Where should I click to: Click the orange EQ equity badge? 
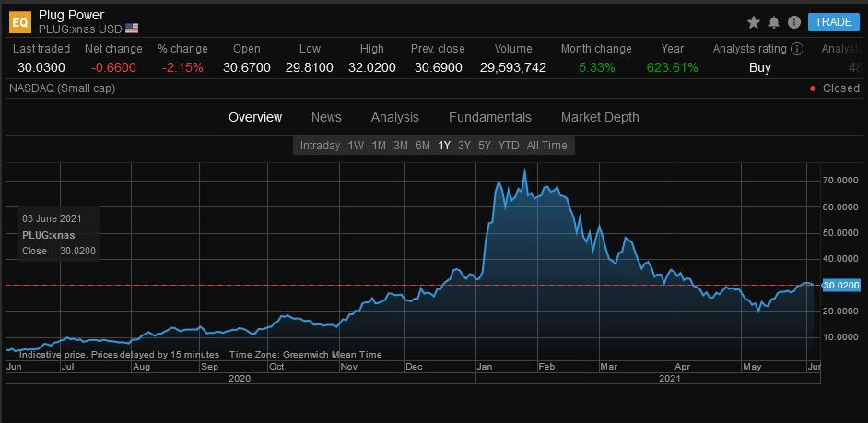20,22
